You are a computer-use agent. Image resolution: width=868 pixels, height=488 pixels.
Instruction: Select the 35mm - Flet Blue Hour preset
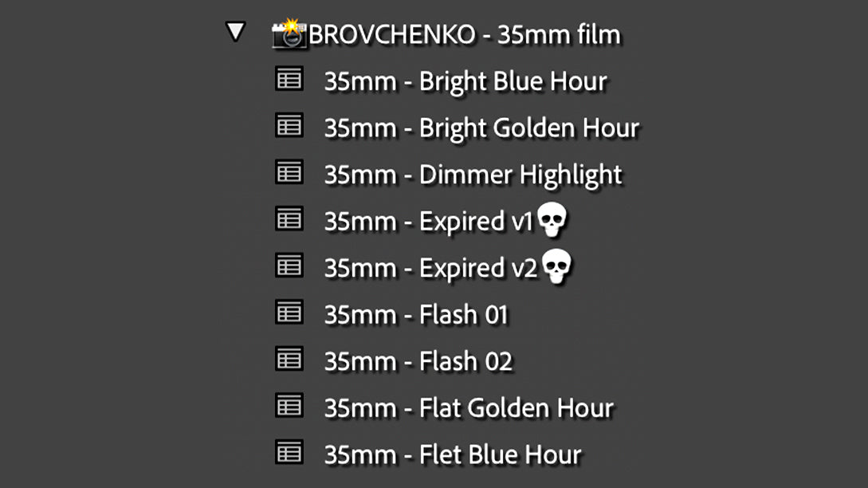453,455
